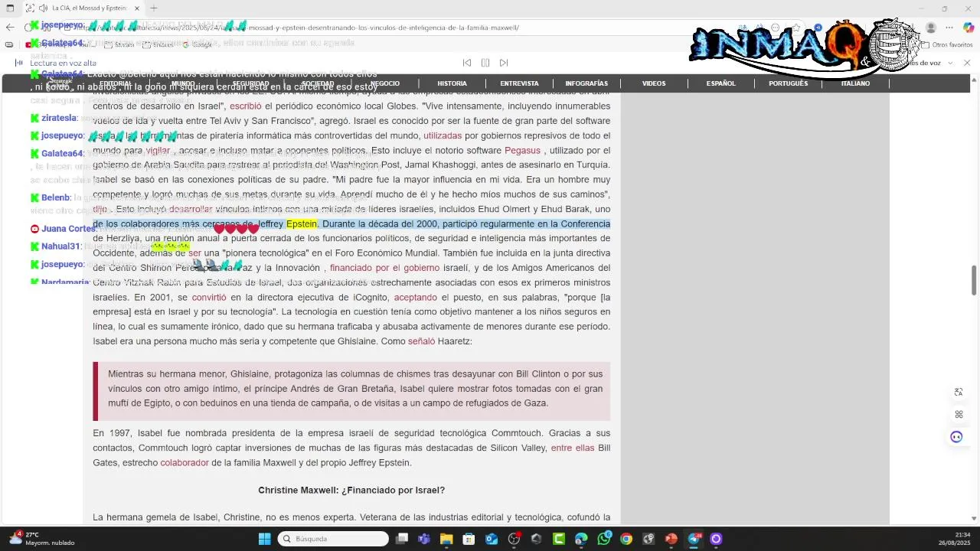Open PowerPoint from the taskbar

(671, 539)
